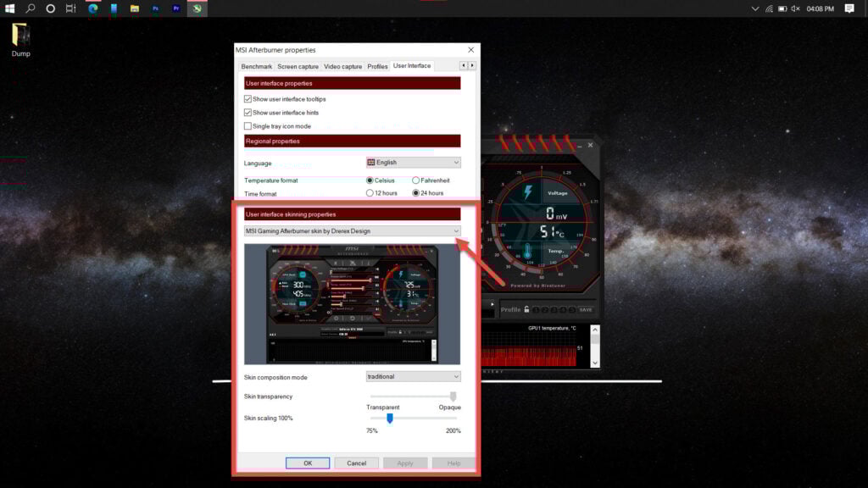
Task: Enable Single tray icon mode
Action: [248, 126]
